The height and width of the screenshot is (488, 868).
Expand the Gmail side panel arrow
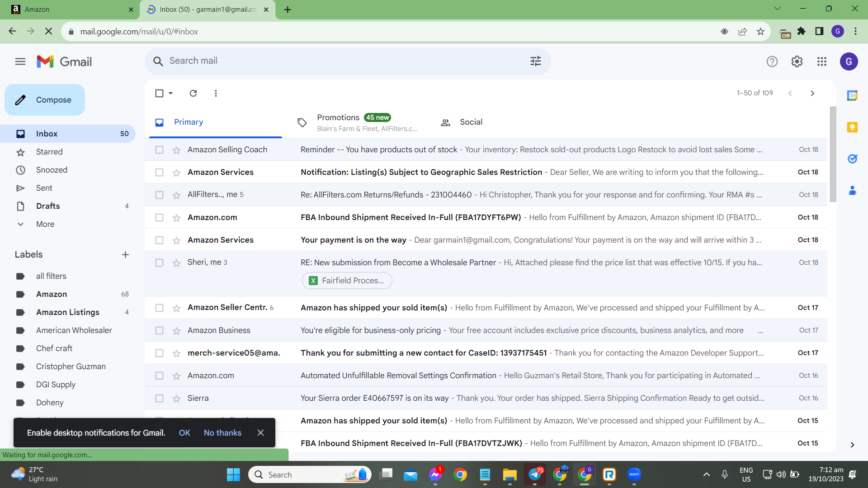pyautogui.click(x=852, y=445)
